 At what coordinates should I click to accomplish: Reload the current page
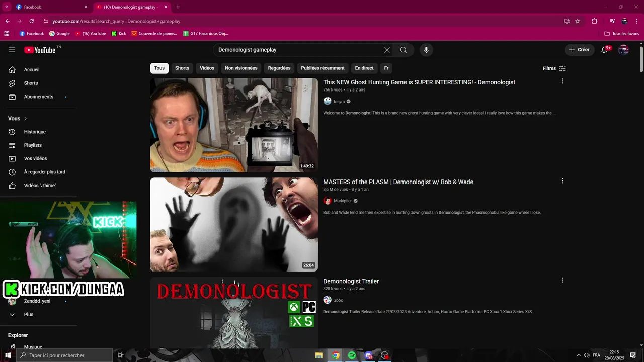pyautogui.click(x=31, y=21)
